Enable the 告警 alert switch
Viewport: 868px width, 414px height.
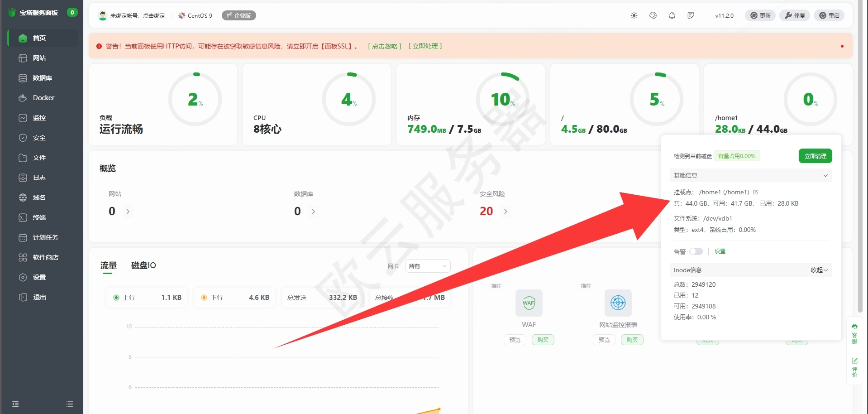click(x=696, y=251)
